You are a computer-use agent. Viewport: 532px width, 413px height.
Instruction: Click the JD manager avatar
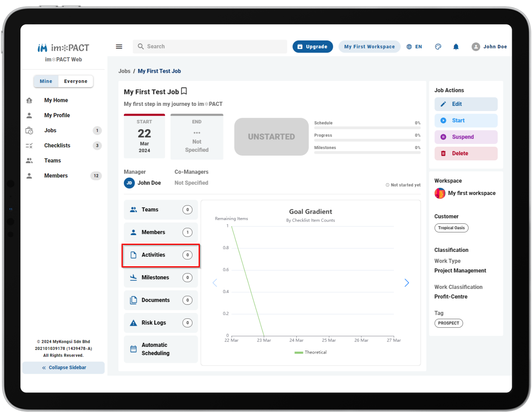pyautogui.click(x=129, y=183)
